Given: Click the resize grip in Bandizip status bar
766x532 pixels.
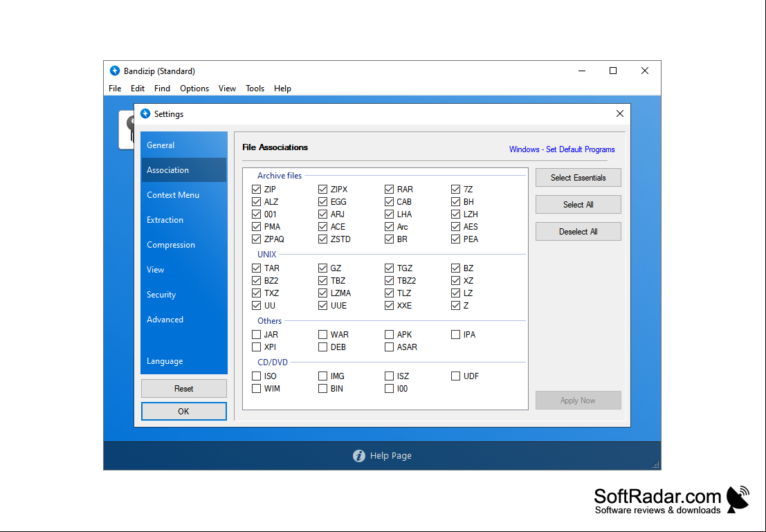Looking at the screenshot, I should tap(655, 465).
